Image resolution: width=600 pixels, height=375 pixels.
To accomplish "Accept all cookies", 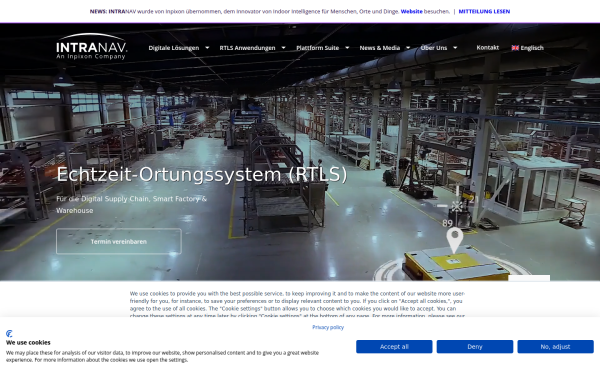I will pos(394,347).
